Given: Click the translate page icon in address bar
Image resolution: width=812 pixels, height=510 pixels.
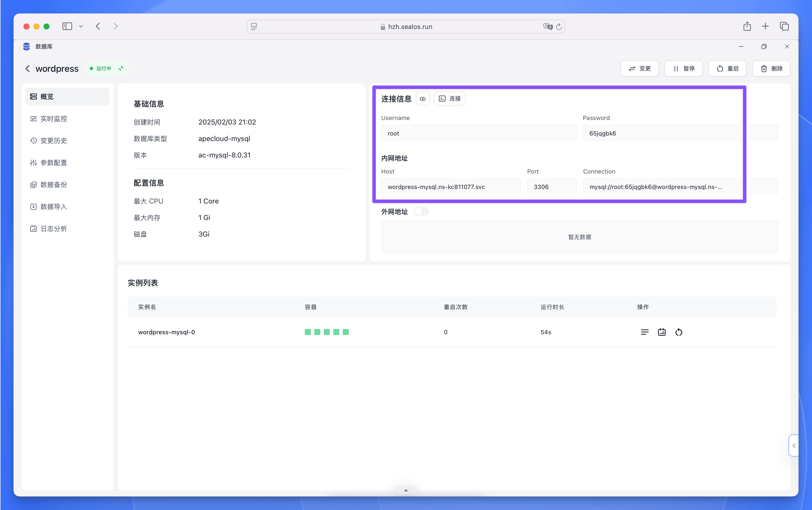Looking at the screenshot, I should point(548,27).
